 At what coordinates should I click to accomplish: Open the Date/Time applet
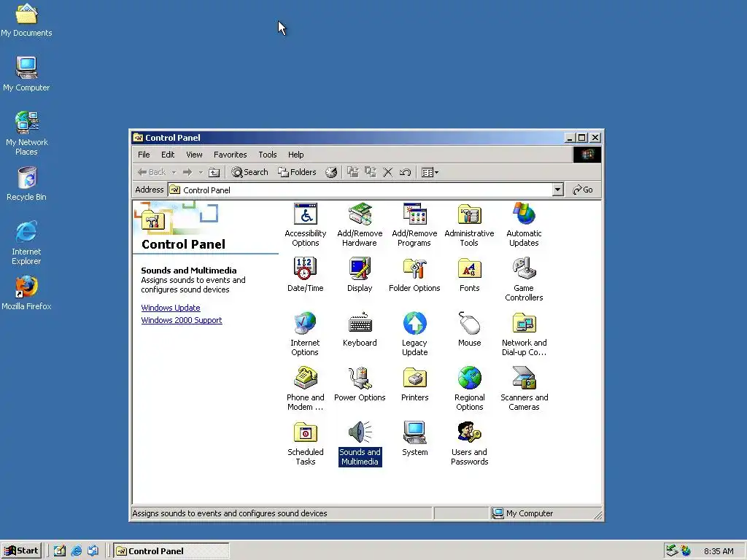coord(306,275)
